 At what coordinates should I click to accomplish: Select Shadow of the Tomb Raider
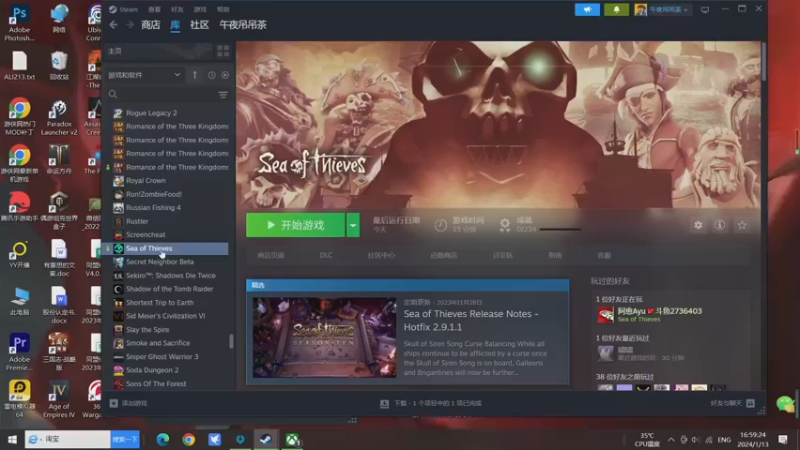coord(167,289)
